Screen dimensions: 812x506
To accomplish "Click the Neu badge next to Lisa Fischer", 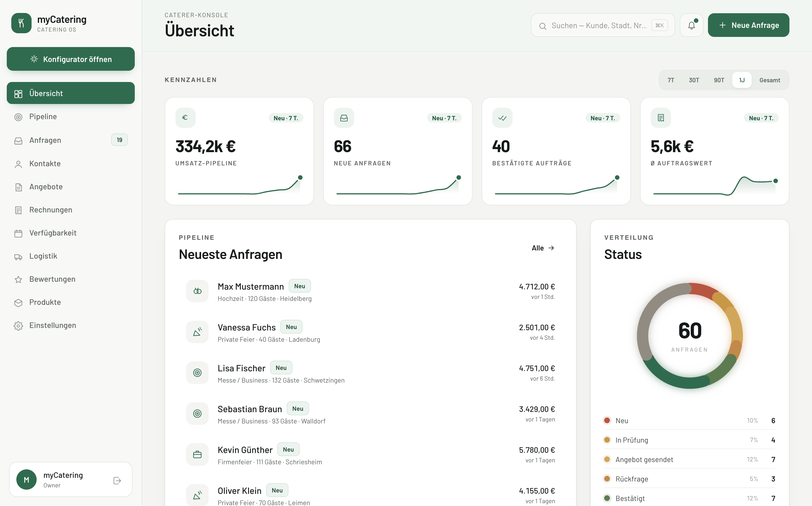I will (x=281, y=367).
